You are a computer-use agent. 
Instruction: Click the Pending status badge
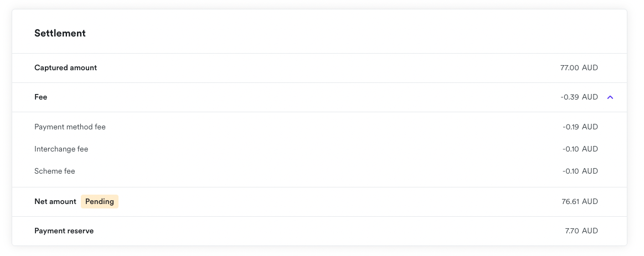click(x=100, y=202)
